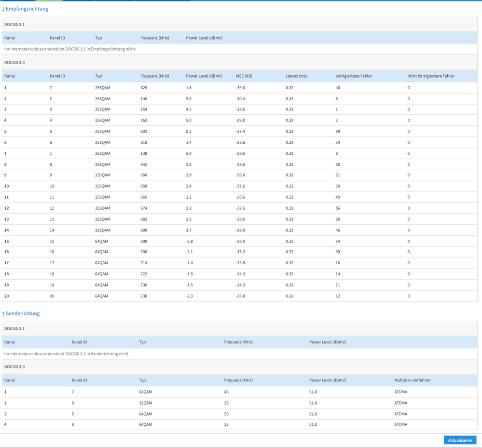Select the Empfangsrichtung section heading
Image resolution: width=482 pixels, height=448 pixels.
[x=27, y=9]
